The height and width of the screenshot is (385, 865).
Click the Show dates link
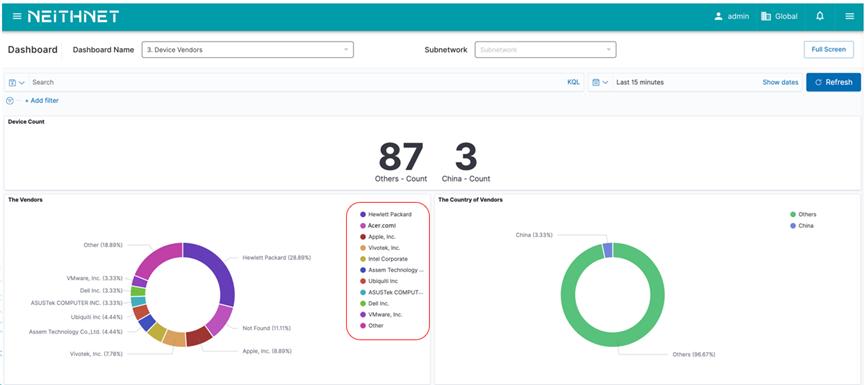pos(780,82)
